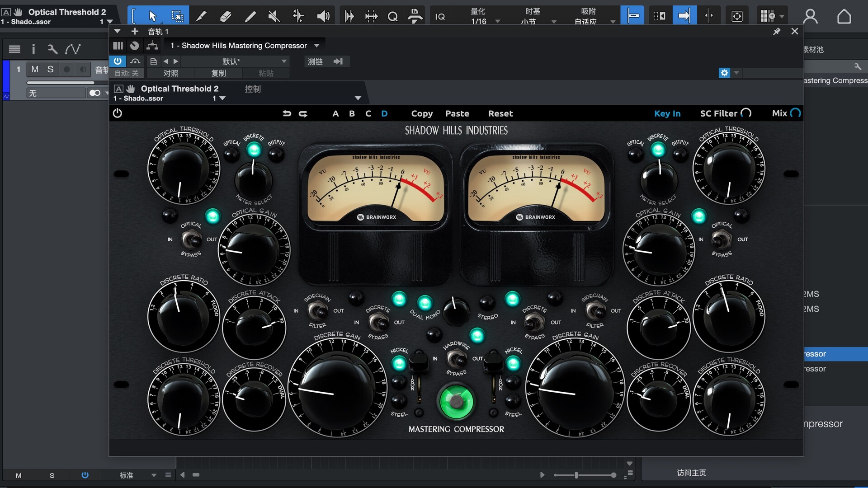Click the 复制 copy button
Screen dimensions: 868x488
[219, 73]
